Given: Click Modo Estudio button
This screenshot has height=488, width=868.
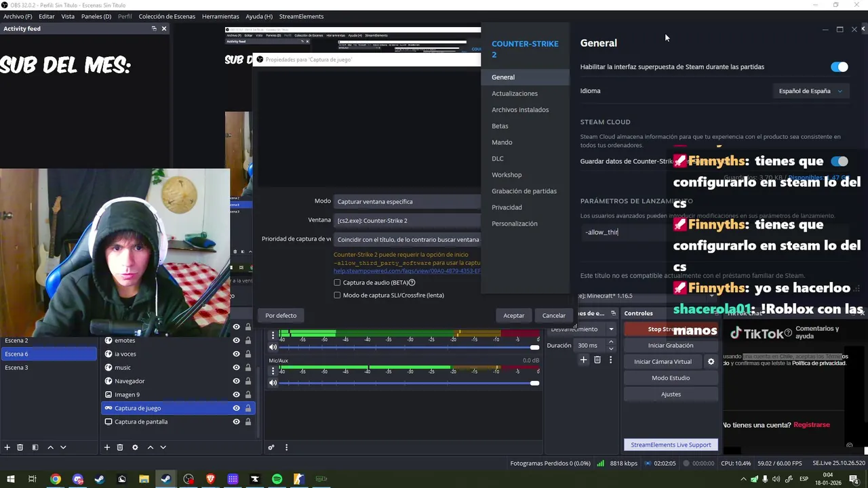Looking at the screenshot, I should pyautogui.click(x=671, y=378).
